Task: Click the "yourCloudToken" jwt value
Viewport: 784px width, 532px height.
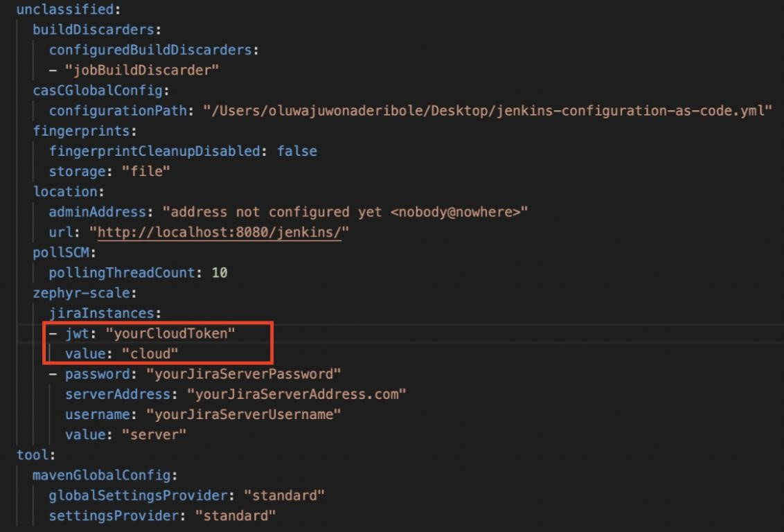Action: pos(170,333)
